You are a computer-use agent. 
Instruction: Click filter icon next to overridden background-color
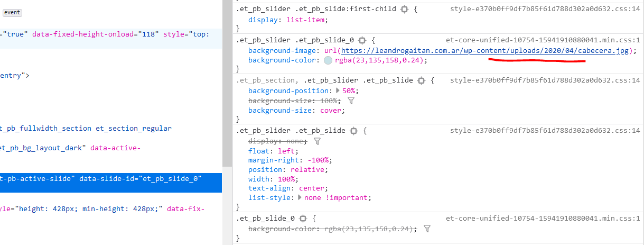click(x=427, y=229)
